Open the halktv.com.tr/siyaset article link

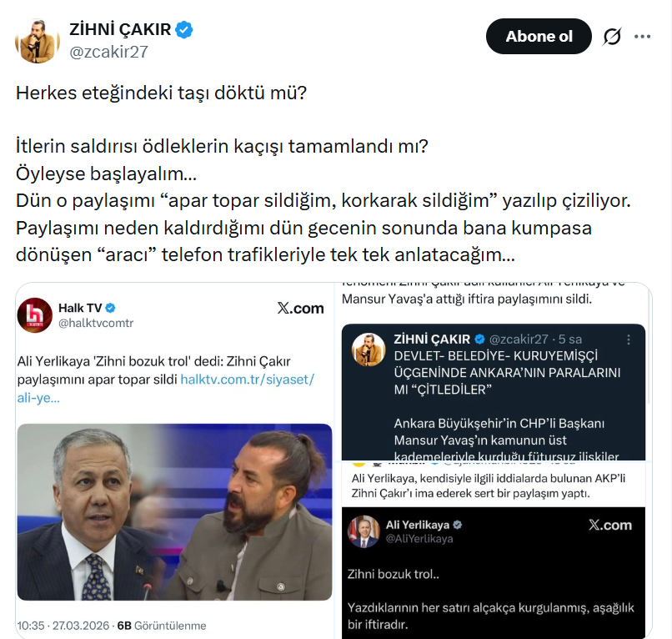[x=165, y=389]
